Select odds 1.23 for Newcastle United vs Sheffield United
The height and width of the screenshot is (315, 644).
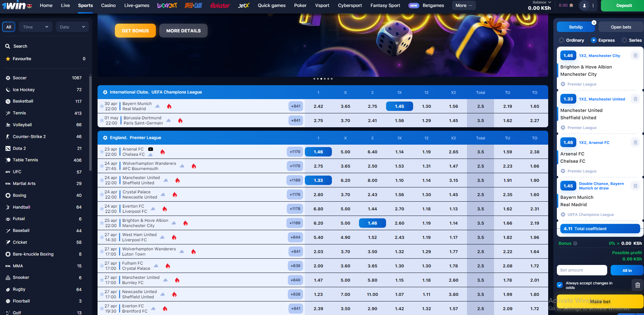point(318,294)
